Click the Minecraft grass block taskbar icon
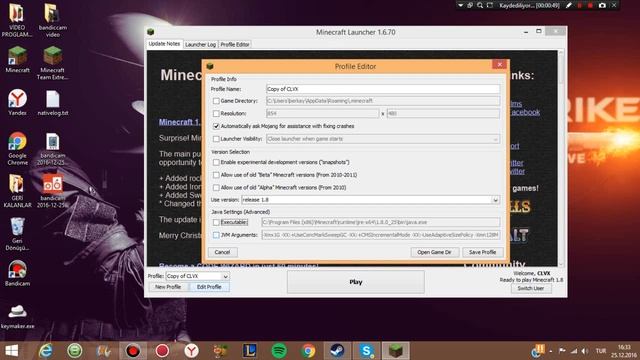The image size is (640, 360). pos(396,351)
